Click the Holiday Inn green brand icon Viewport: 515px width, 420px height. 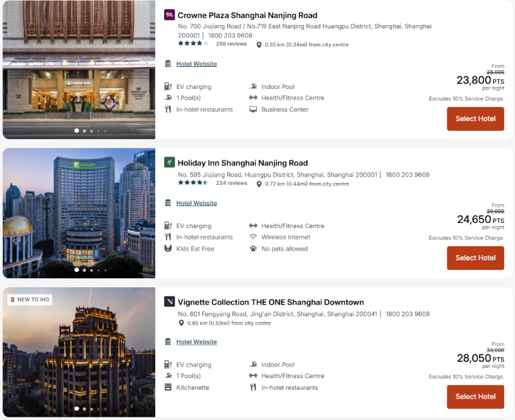[x=169, y=162]
